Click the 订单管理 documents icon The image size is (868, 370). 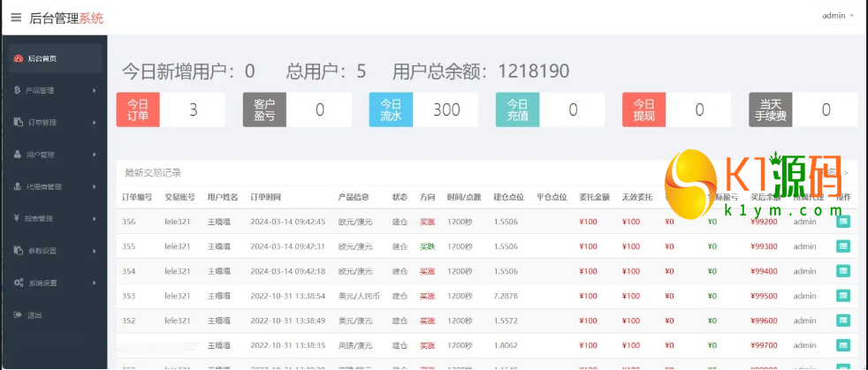(x=18, y=122)
